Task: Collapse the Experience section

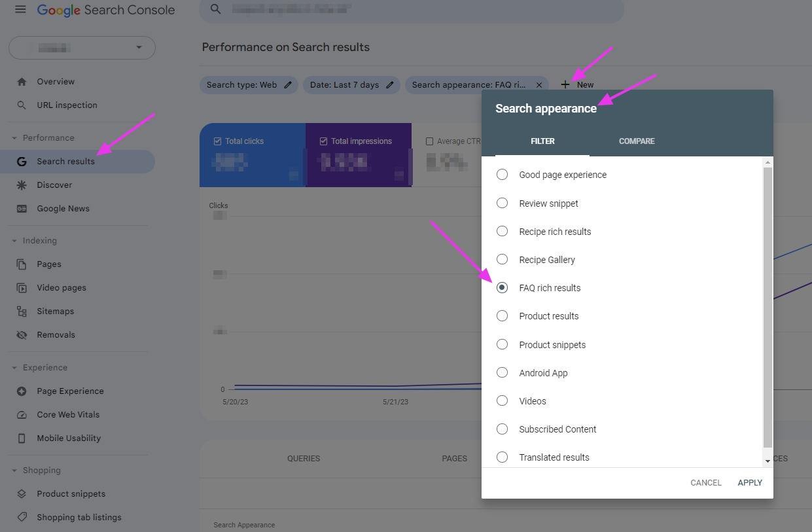Action: click(14, 368)
